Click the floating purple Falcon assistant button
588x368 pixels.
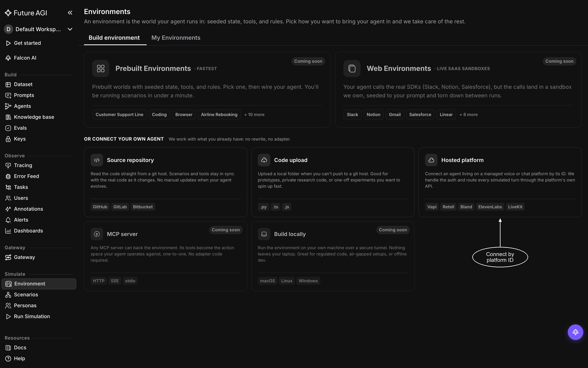[575, 332]
